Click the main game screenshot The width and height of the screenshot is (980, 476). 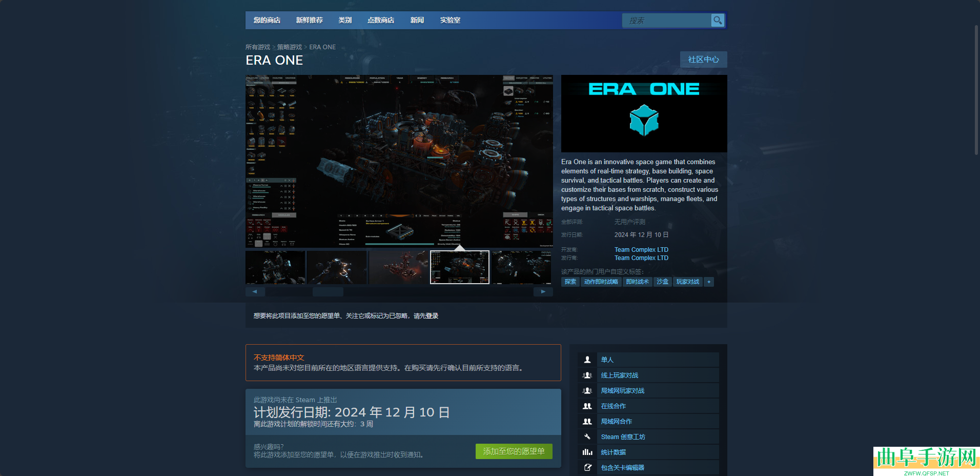399,161
